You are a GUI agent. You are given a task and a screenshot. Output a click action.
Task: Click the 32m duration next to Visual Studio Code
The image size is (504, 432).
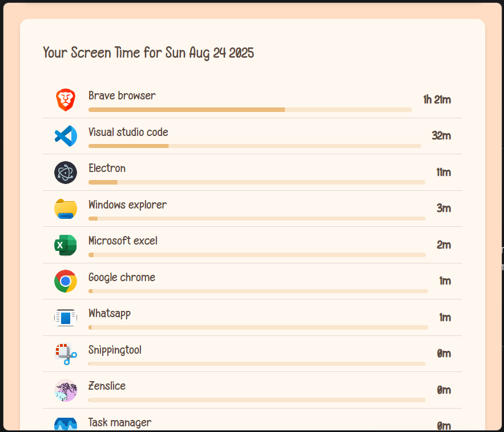coord(442,136)
